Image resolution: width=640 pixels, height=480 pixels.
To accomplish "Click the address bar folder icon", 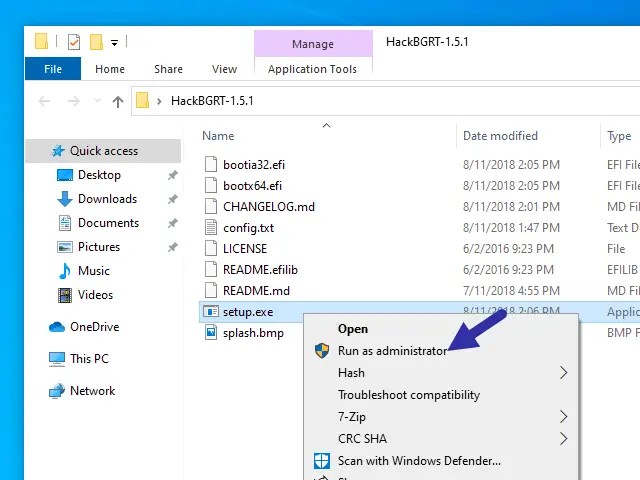I will [142, 100].
